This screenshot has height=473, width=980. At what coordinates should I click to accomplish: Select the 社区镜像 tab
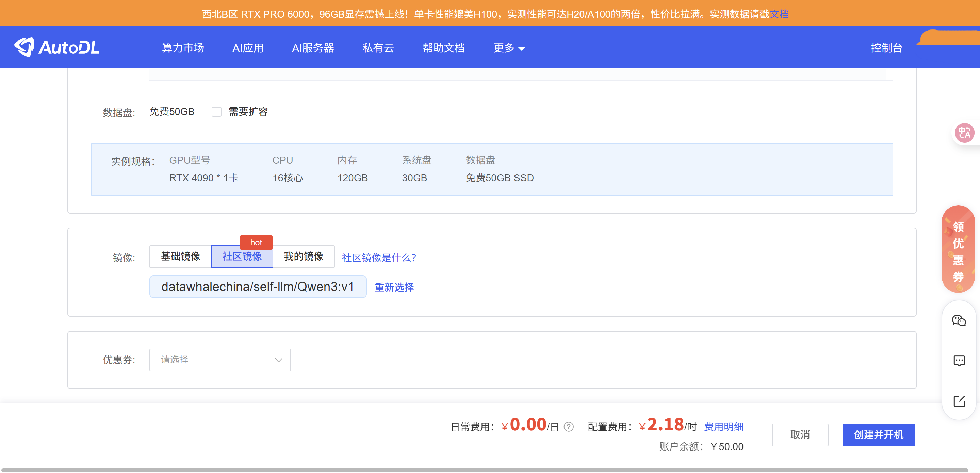point(242,257)
